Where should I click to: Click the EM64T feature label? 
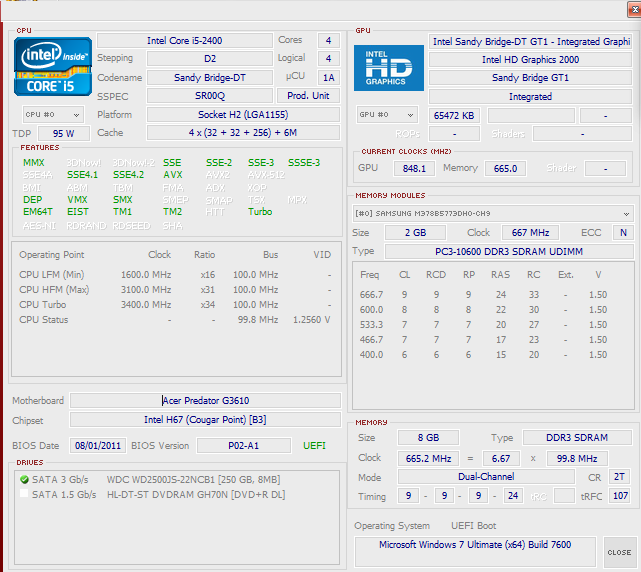(38, 211)
